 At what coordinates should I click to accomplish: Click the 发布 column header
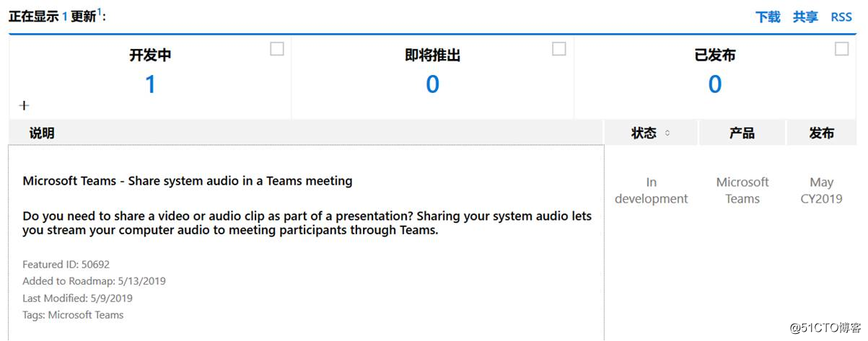click(821, 133)
